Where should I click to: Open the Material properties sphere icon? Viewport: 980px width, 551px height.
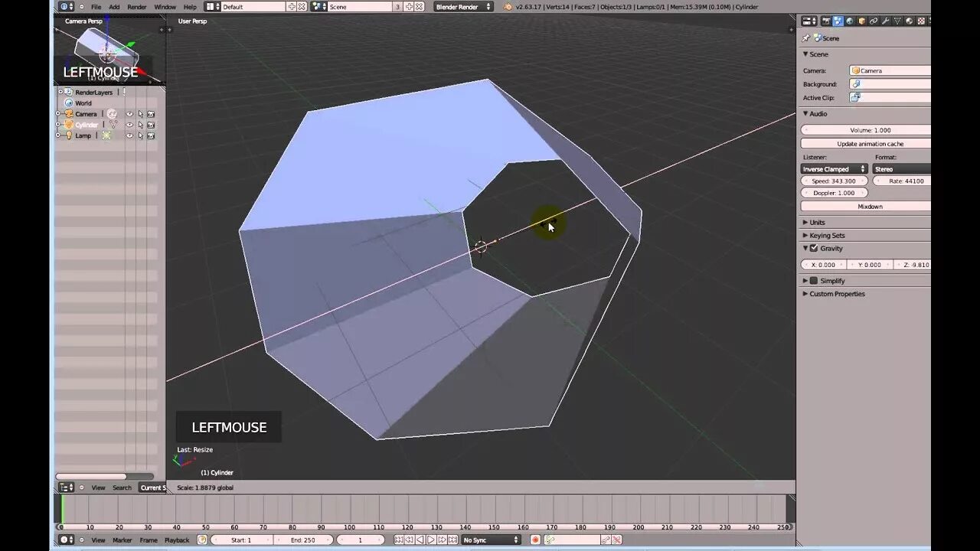click(909, 21)
